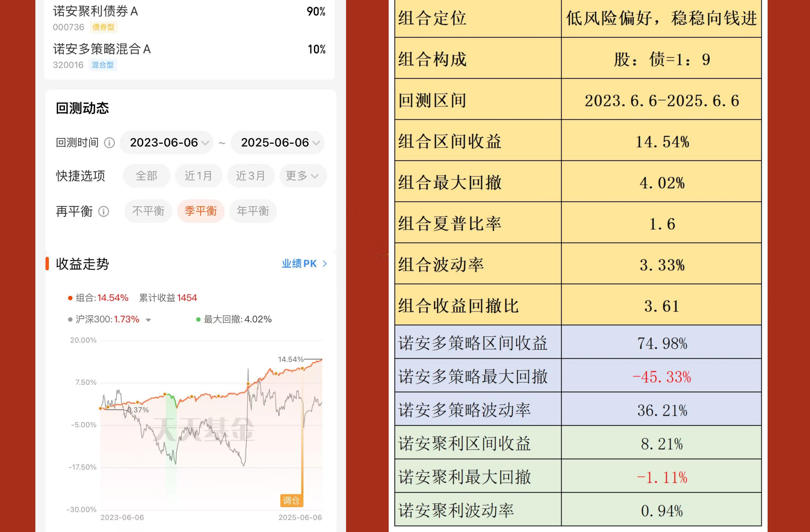Click the red -45.33% drawdown value
This screenshot has height=532, width=810.
tap(662, 377)
